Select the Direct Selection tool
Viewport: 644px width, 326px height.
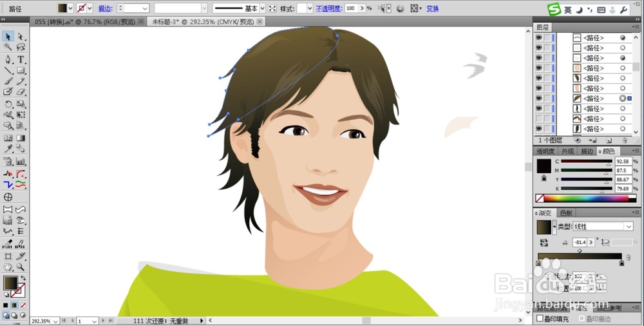pos(21,37)
